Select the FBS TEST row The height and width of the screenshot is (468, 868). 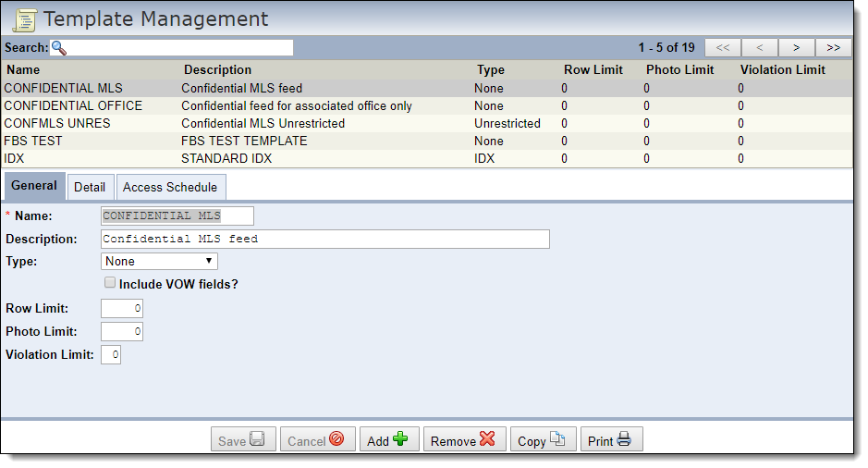(x=427, y=142)
